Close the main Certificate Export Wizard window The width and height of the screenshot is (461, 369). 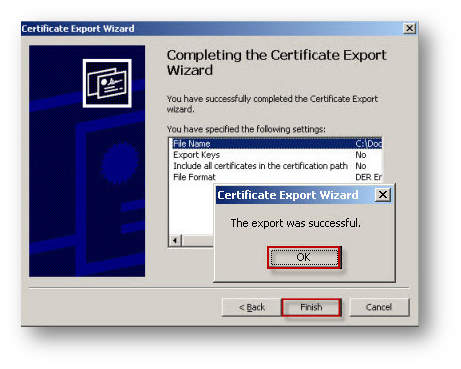(409, 28)
